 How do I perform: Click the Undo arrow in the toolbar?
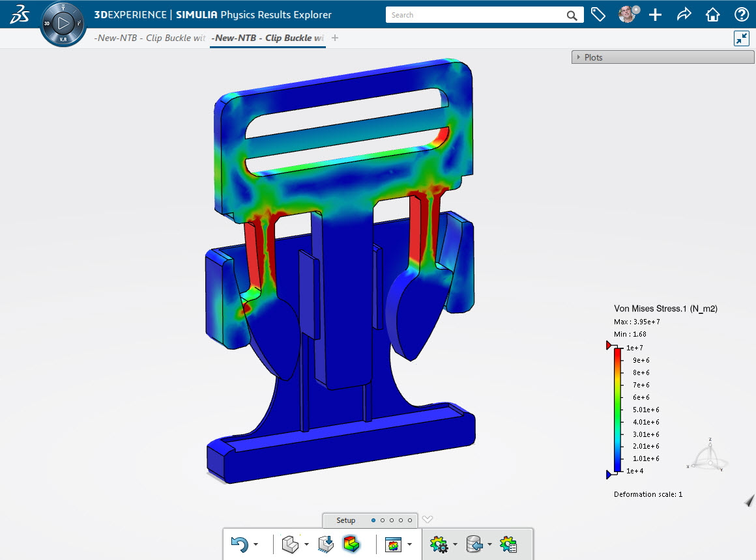239,544
